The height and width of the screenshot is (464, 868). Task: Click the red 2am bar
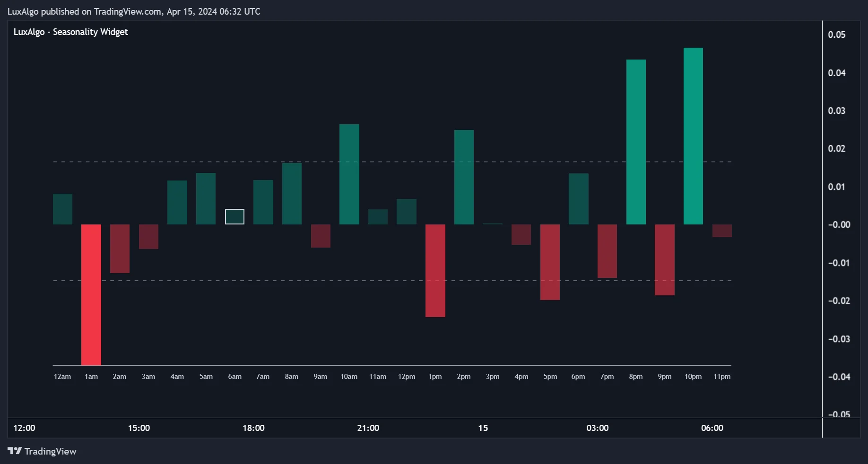coord(120,249)
